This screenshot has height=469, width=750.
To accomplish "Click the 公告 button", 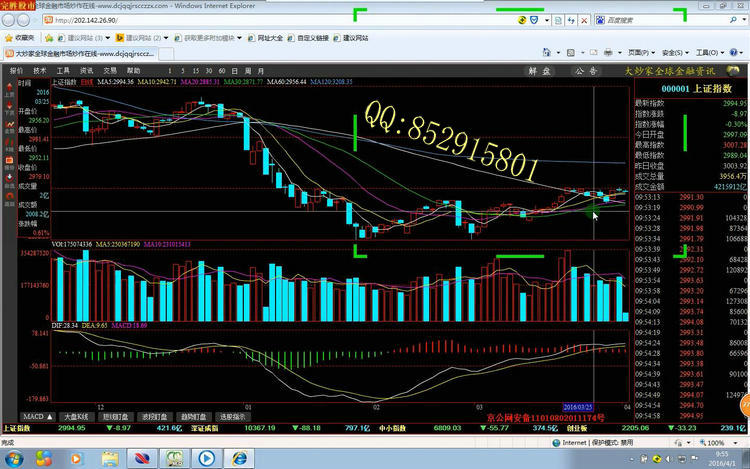I will pos(585,71).
